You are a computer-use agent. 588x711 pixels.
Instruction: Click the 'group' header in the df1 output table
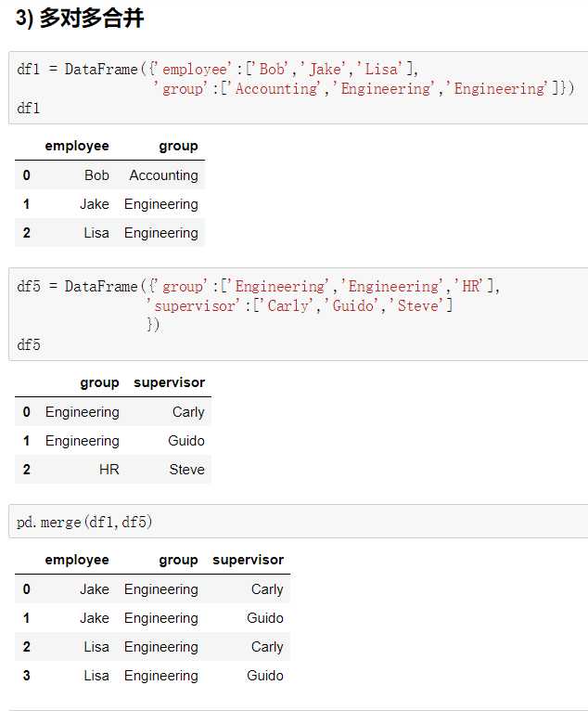click(x=178, y=146)
